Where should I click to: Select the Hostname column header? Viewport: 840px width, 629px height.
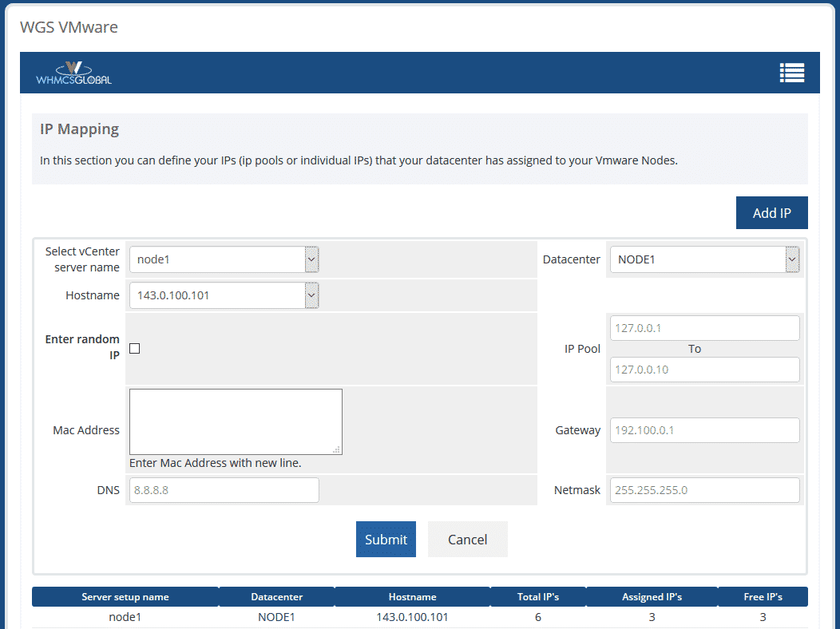coord(412,596)
